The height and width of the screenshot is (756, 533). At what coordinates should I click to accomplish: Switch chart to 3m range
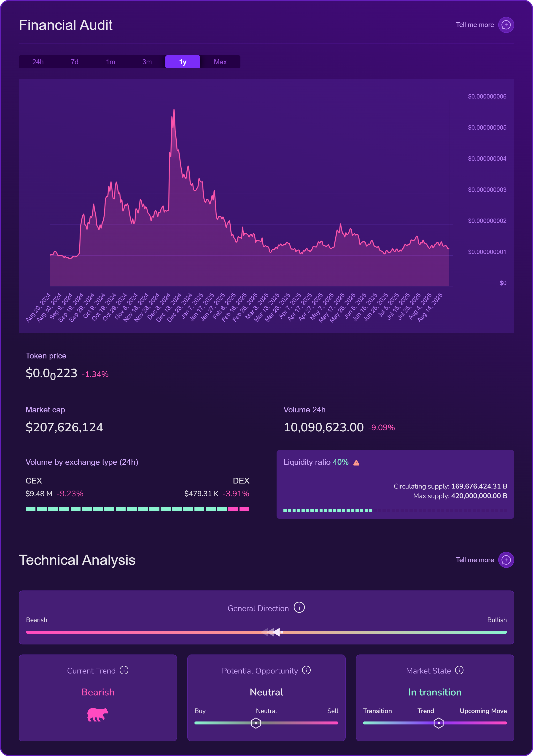147,62
